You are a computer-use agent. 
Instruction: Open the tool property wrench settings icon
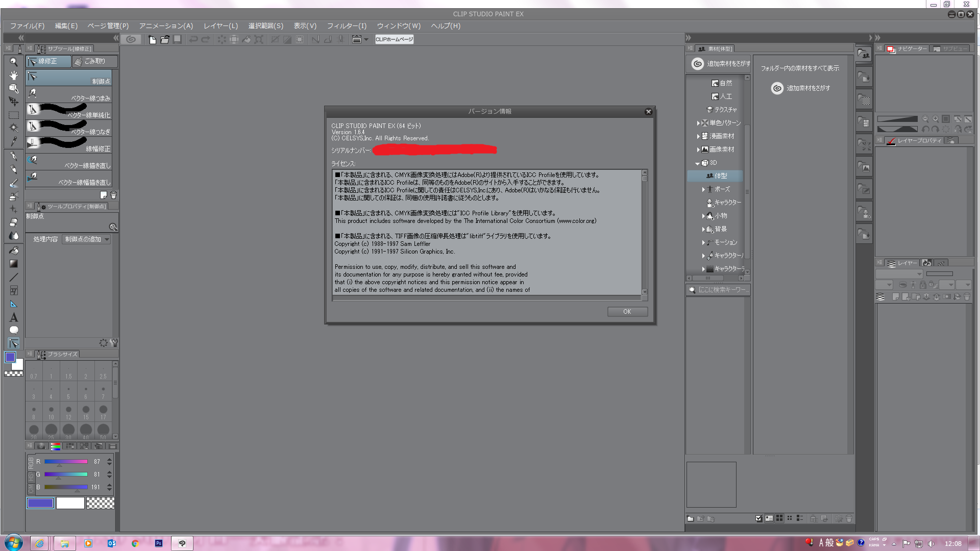[x=114, y=343]
